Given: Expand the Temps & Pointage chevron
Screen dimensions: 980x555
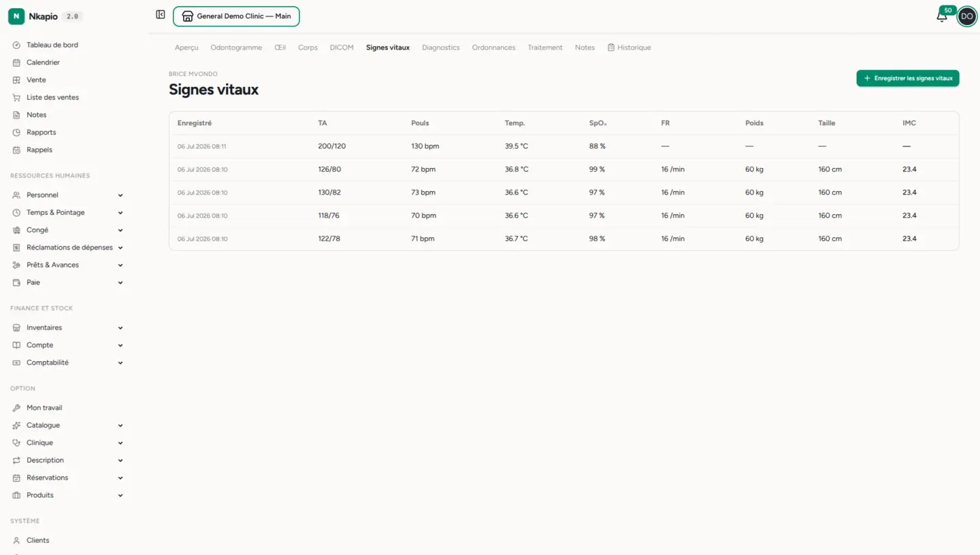Looking at the screenshot, I should [x=120, y=213].
